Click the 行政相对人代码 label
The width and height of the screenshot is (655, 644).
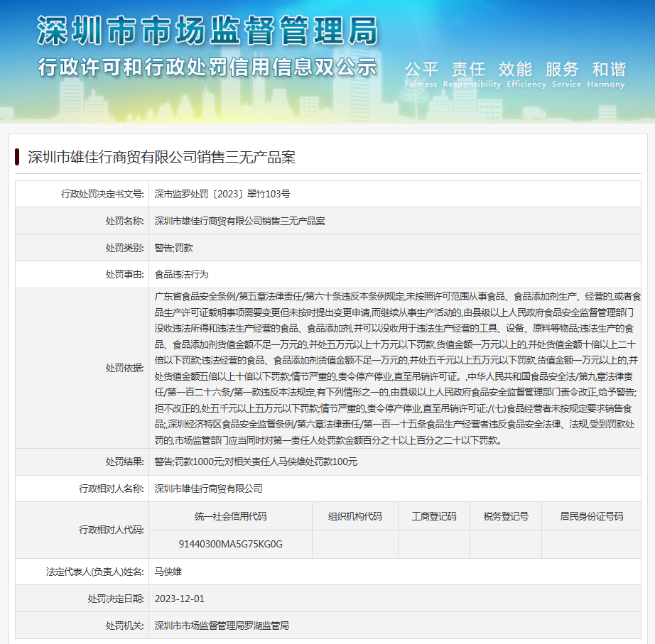(x=112, y=530)
